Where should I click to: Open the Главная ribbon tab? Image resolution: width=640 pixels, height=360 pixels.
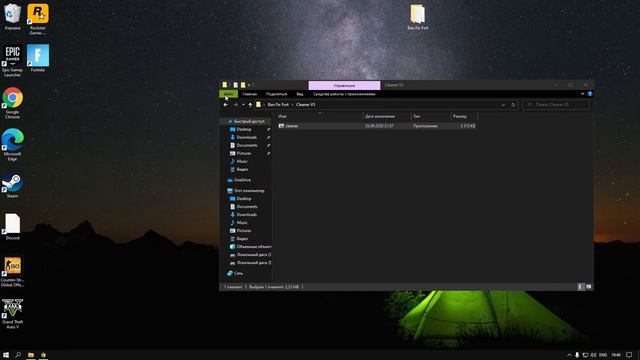249,94
